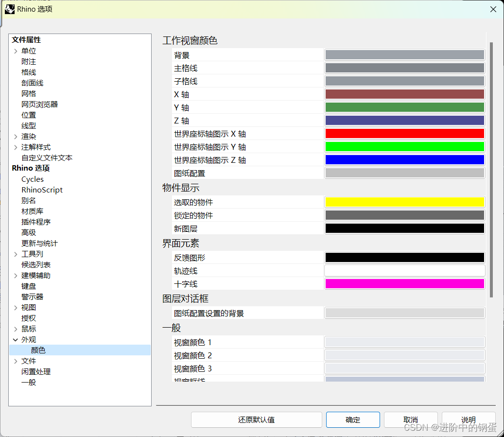
Task: Change the 锁定的物件 gray swatch
Action: (405, 215)
